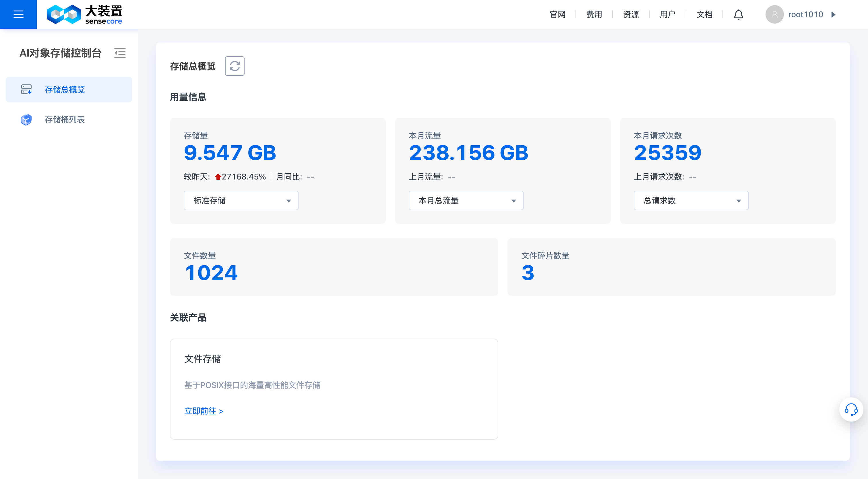Click the SenseCore 大装置 logo

(85, 14)
